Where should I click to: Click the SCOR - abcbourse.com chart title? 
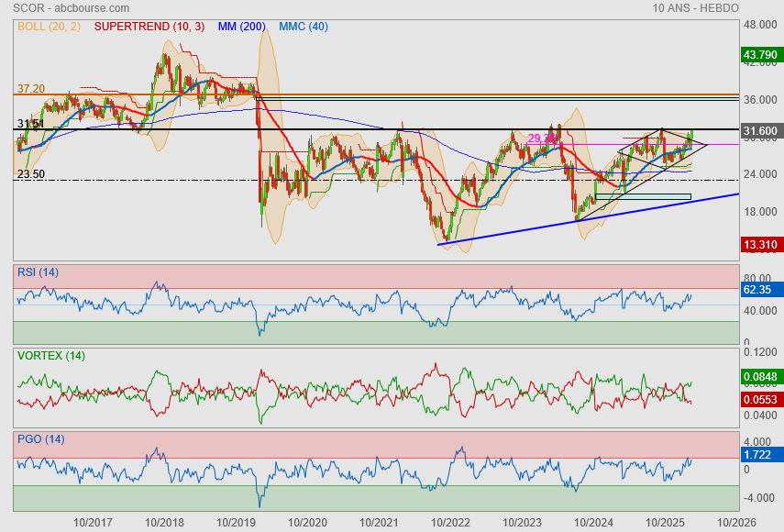point(59,7)
